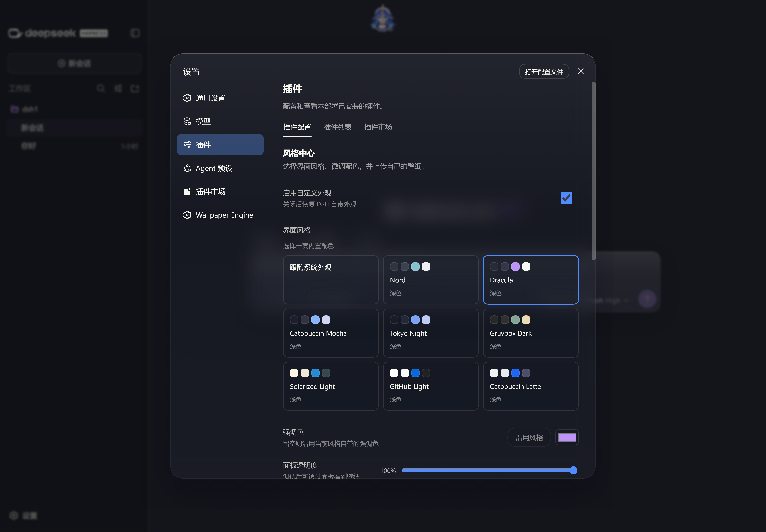
Task: Click the green swatch on Gruvbox Dark card
Action: 515,320
